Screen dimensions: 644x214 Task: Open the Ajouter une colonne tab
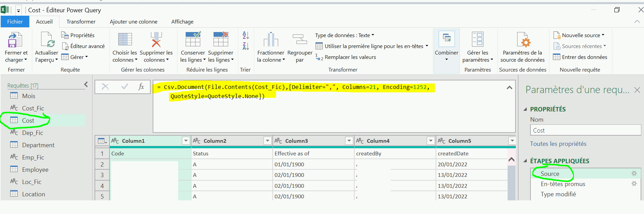(133, 21)
